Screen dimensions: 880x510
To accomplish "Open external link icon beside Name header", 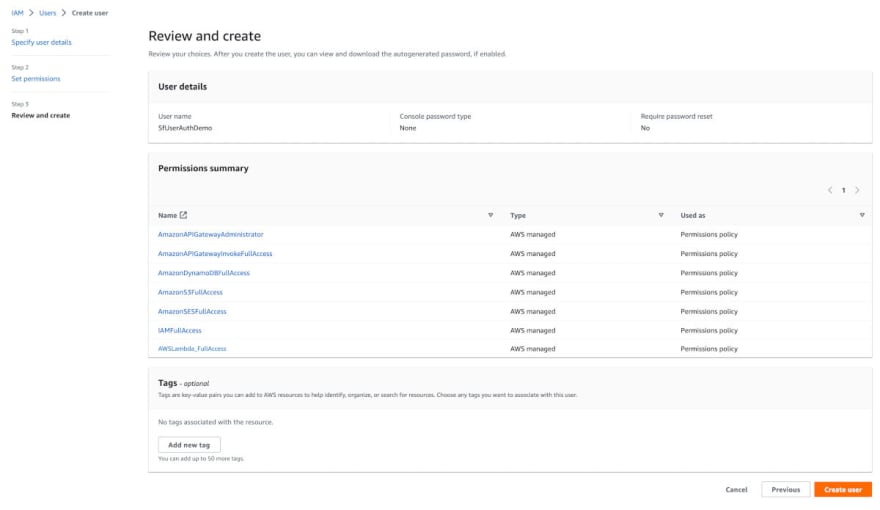I will pyautogui.click(x=184, y=215).
